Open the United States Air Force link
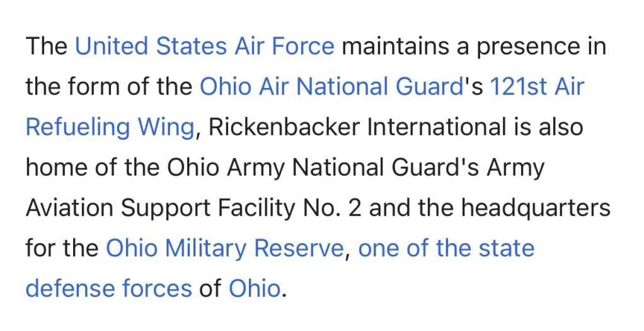The width and height of the screenshot is (644, 331). tap(204, 47)
